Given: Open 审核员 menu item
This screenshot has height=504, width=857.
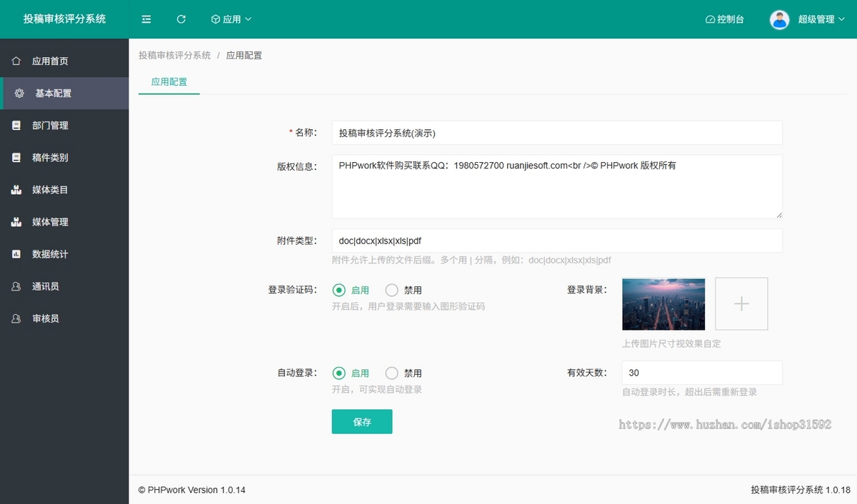Looking at the screenshot, I should (x=64, y=318).
